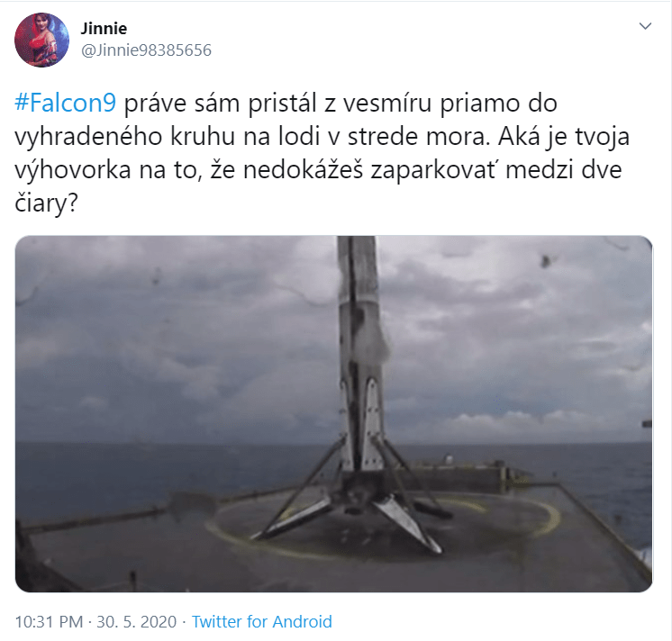Expand the tweet options chevron menu
Viewport: 672px width, 641px height.
[645, 26]
